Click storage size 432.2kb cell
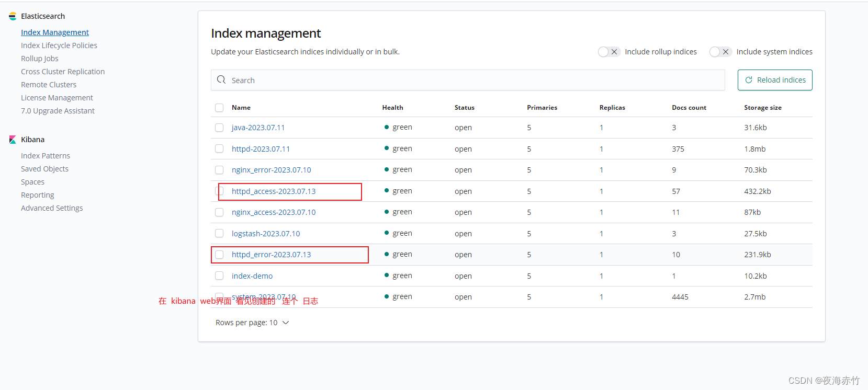The width and height of the screenshot is (868, 390). [x=758, y=191]
